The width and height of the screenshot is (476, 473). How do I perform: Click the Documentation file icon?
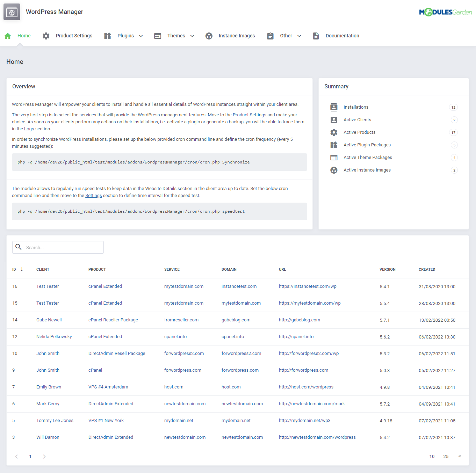(316, 36)
